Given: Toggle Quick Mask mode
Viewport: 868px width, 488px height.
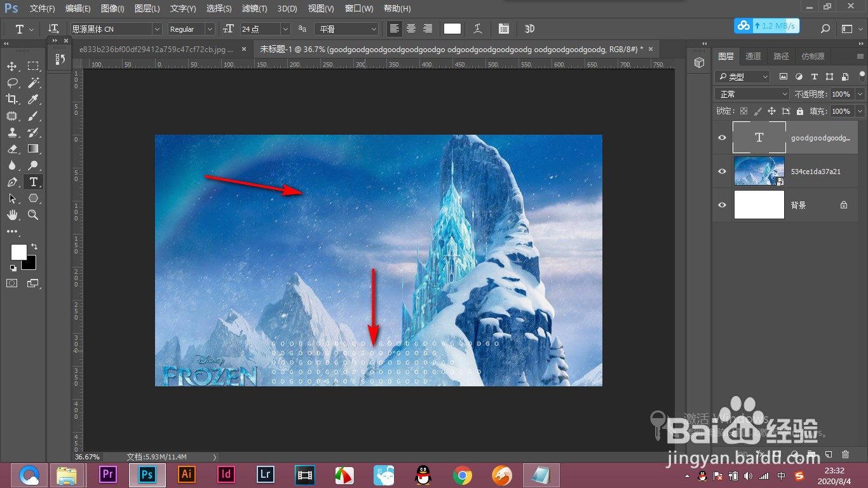Looking at the screenshot, I should coord(12,283).
